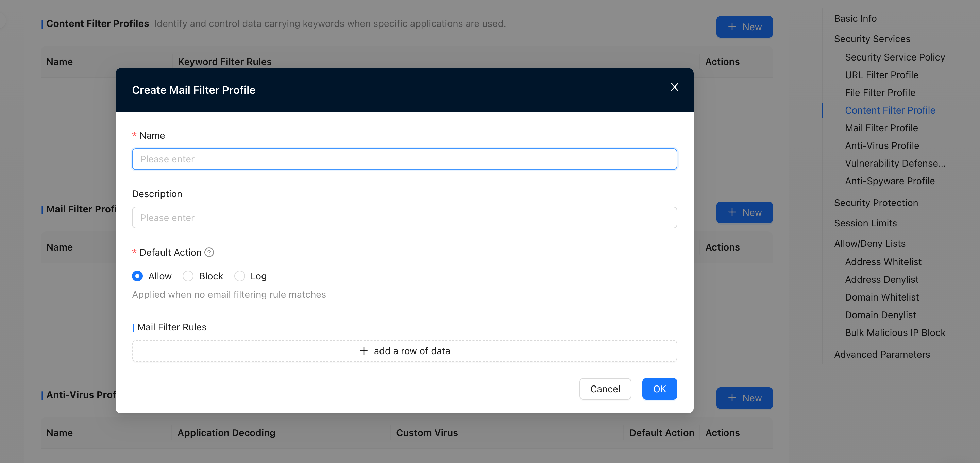The width and height of the screenshot is (980, 463).
Task: Click New for Content Filter Profiles
Action: pos(744,27)
